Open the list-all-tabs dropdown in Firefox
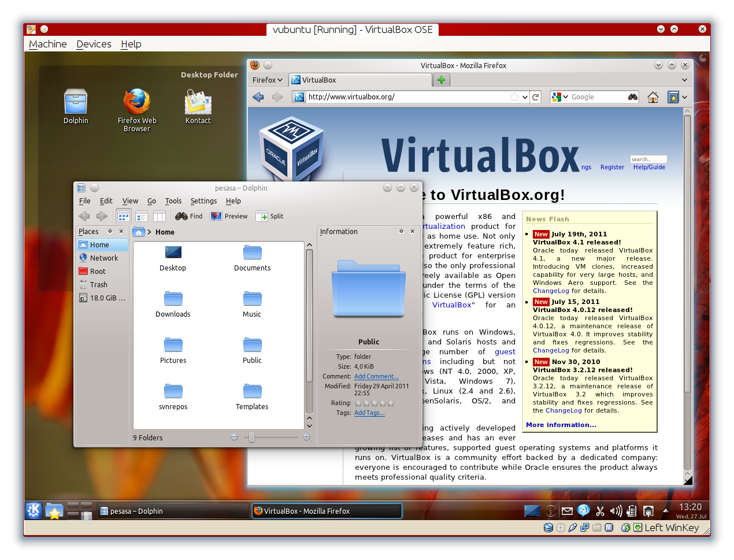 pyautogui.click(x=684, y=80)
